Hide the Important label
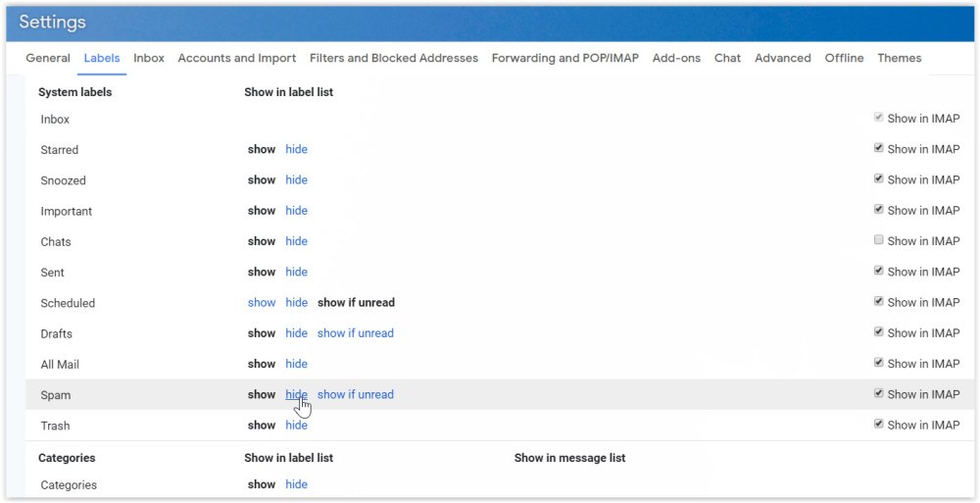Screen dimensions: 980x503 tap(296, 211)
